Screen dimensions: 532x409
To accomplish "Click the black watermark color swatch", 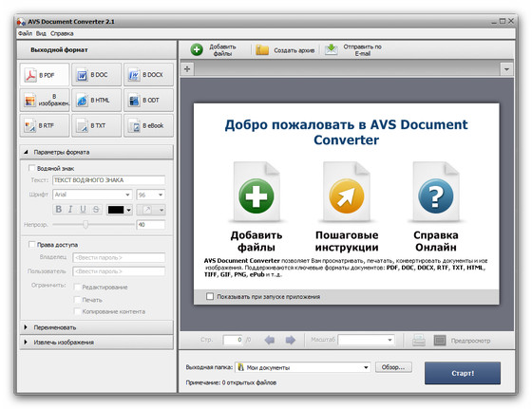I will [116, 210].
